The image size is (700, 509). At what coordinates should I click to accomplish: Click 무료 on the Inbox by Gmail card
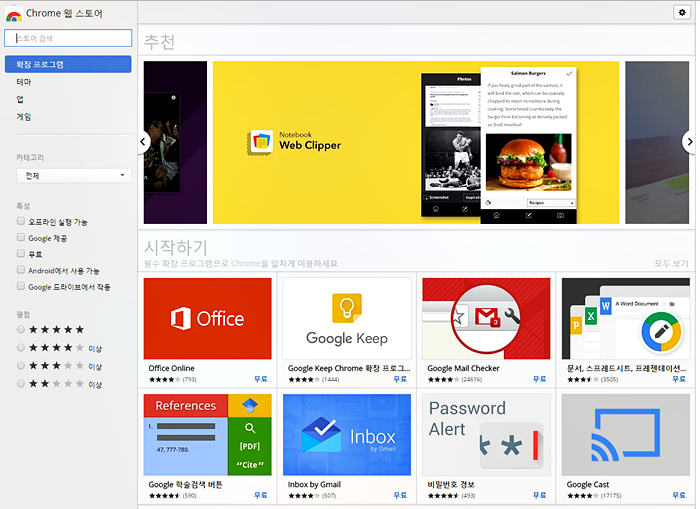pos(400,495)
